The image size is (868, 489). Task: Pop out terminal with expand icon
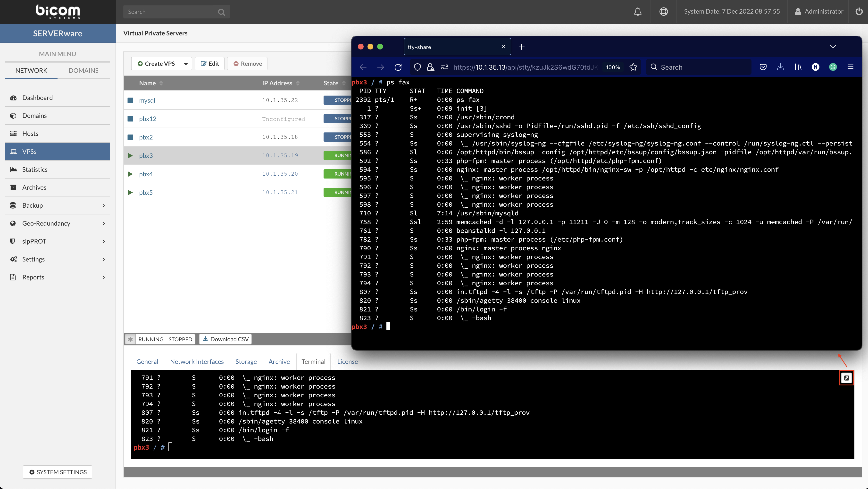click(846, 378)
